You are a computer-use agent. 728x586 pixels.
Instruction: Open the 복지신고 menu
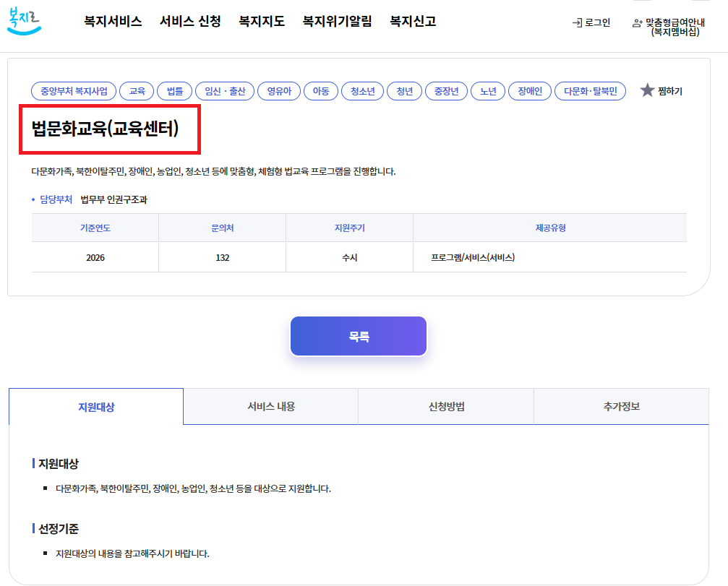(413, 22)
